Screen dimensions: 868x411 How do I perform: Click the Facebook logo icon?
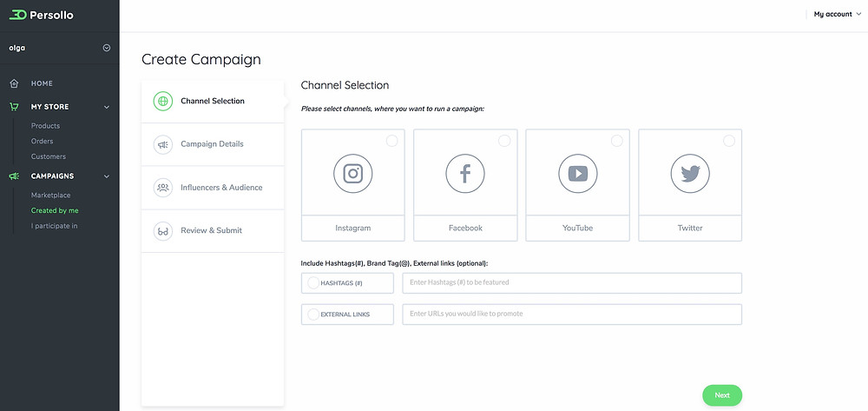(x=465, y=174)
